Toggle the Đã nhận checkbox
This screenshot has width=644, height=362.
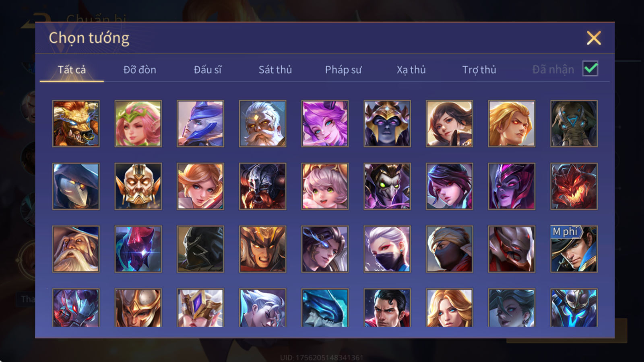tap(590, 69)
